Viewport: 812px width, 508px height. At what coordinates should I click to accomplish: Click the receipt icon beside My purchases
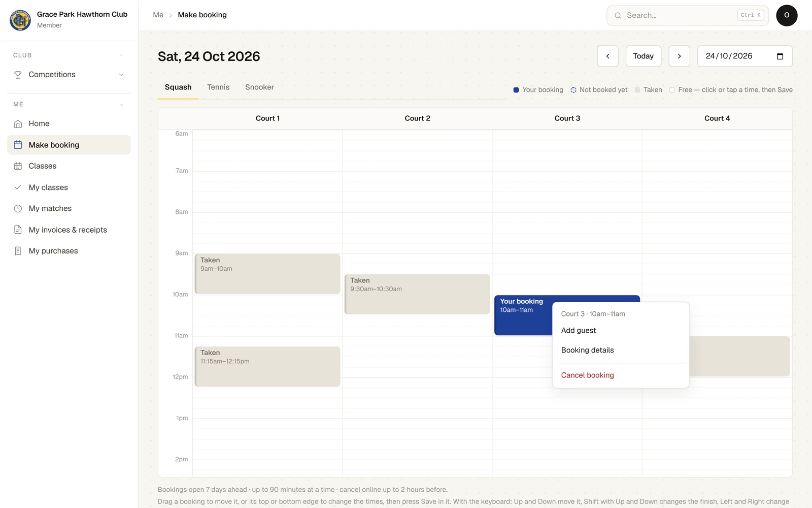tap(18, 251)
